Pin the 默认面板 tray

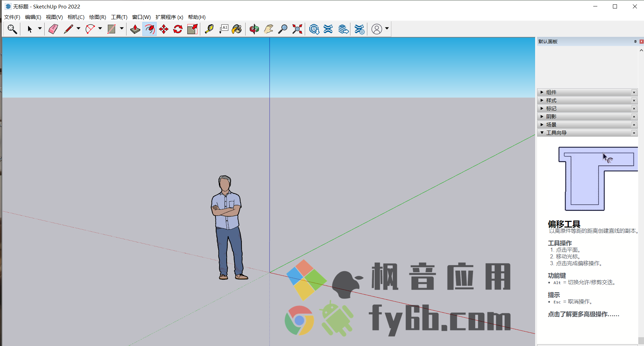tap(635, 42)
